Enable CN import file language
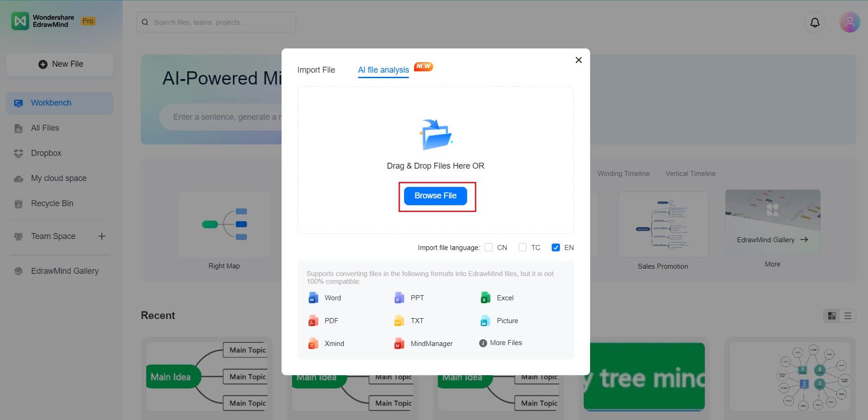Image resolution: width=868 pixels, height=420 pixels. pos(489,247)
